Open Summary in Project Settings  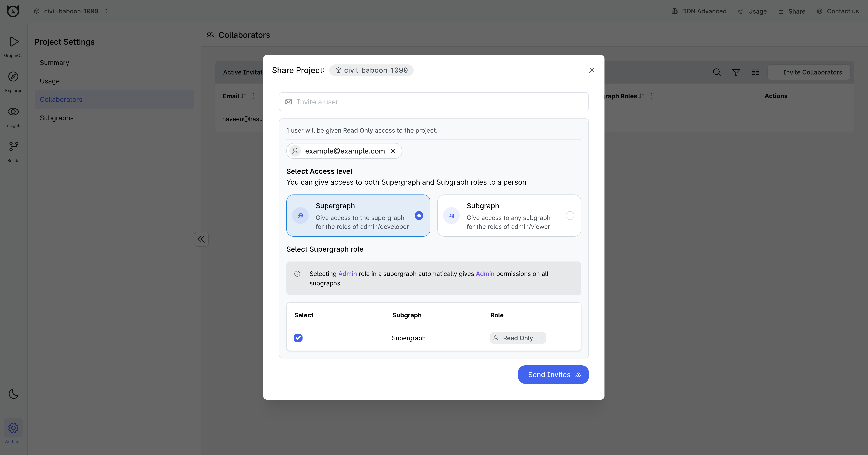[x=54, y=63]
